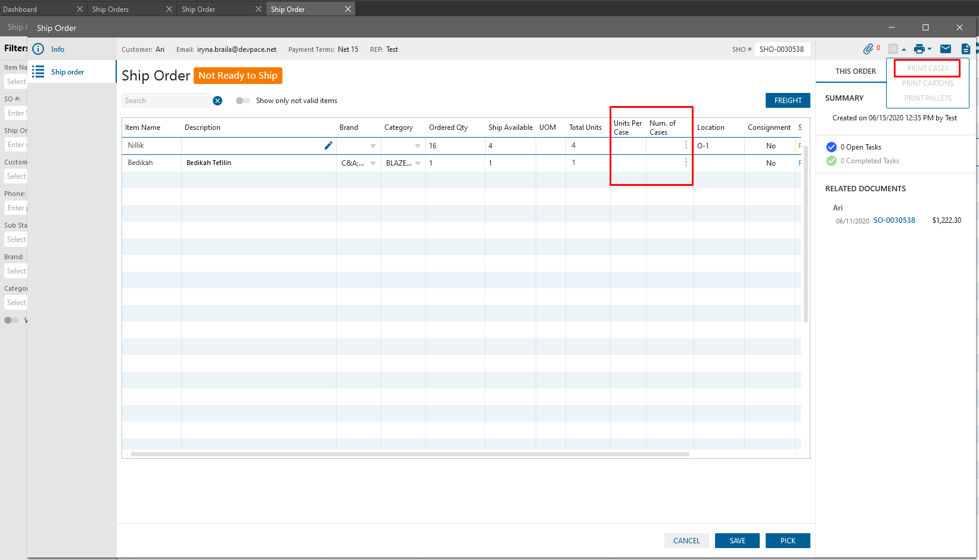Screen dimensions: 979x560
Task: Select the Nillik item name cell
Action: (151, 145)
